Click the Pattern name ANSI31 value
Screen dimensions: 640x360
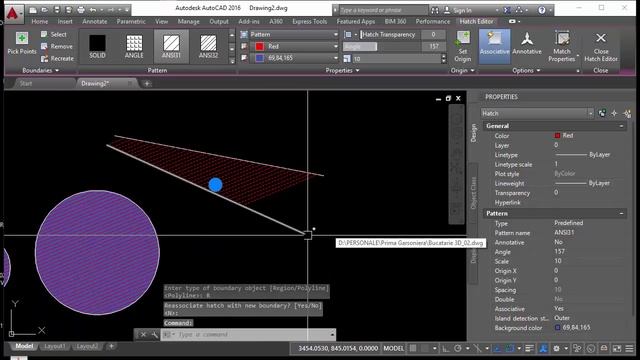564,232
